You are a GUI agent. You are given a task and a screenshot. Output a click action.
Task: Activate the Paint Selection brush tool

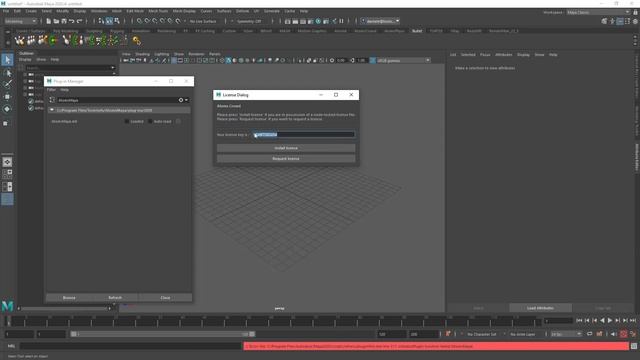7,84
